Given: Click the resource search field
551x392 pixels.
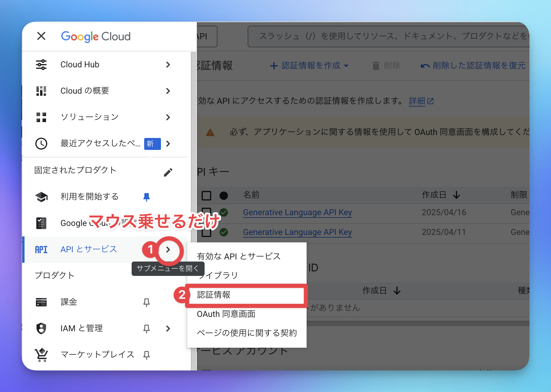Looking at the screenshot, I should 389,37.
